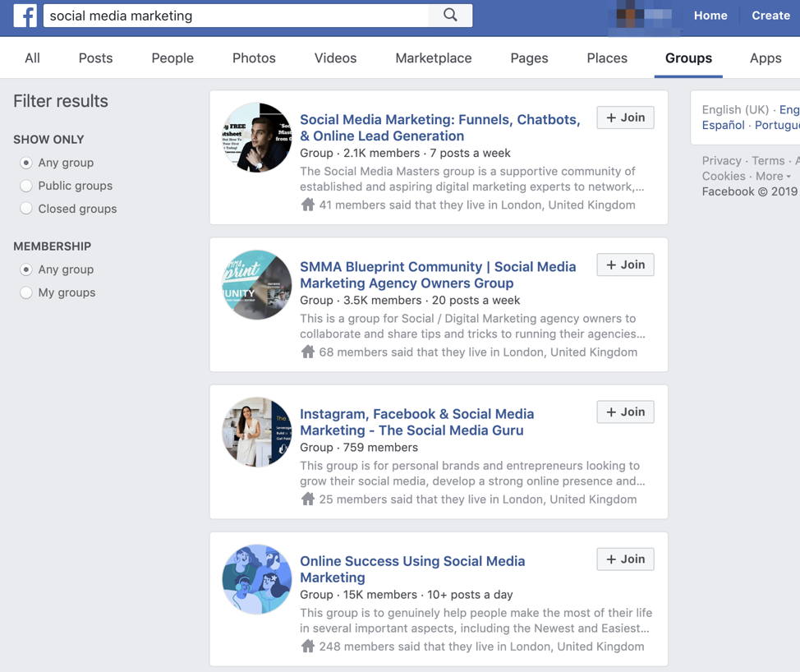Screen dimensions: 800x672
Task: Open The Social Media Guru group thumbnail
Action: pos(257,431)
